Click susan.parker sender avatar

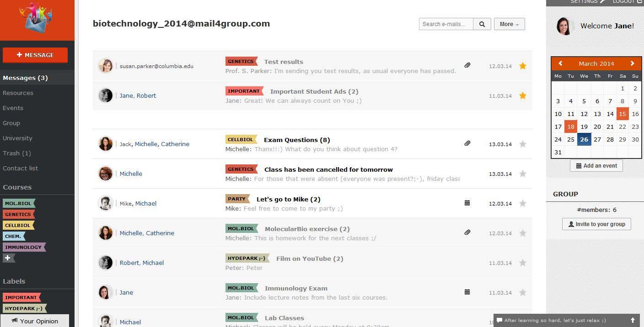click(x=106, y=66)
